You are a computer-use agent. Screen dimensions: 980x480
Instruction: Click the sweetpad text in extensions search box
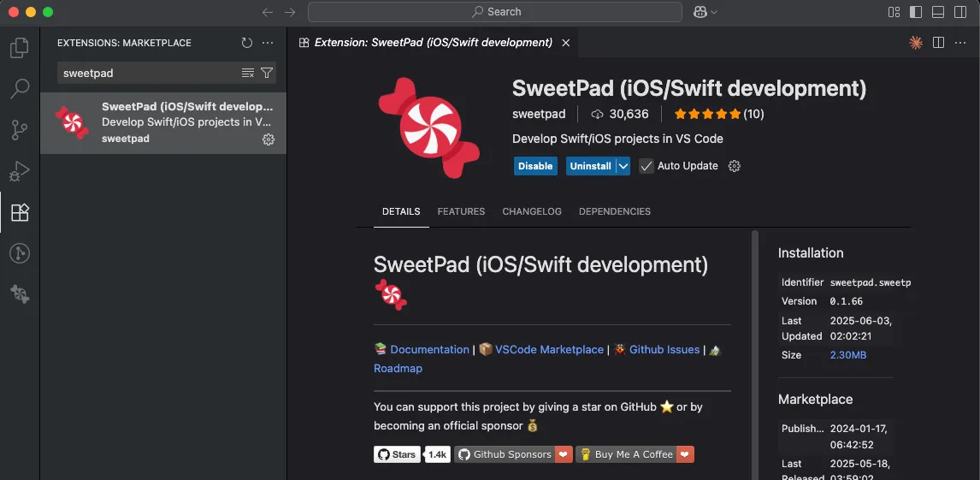pos(88,73)
